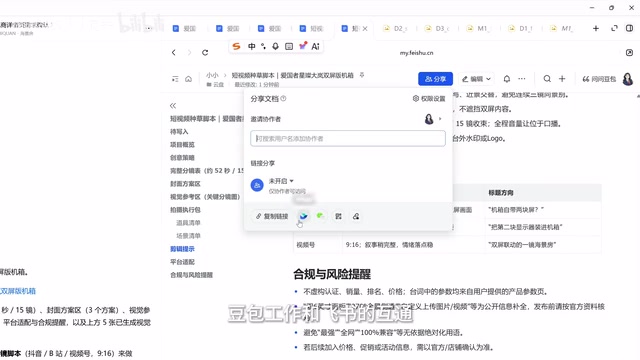Open the user profile avatar at top right
The width and height of the screenshot is (640, 360).
click(628, 79)
